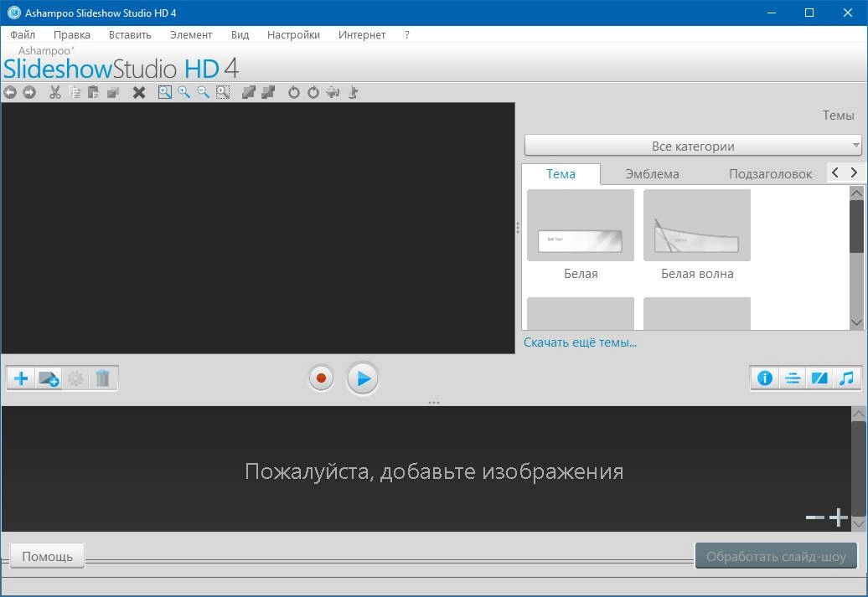Play the slideshow preview
The width and height of the screenshot is (868, 597).
(363, 378)
